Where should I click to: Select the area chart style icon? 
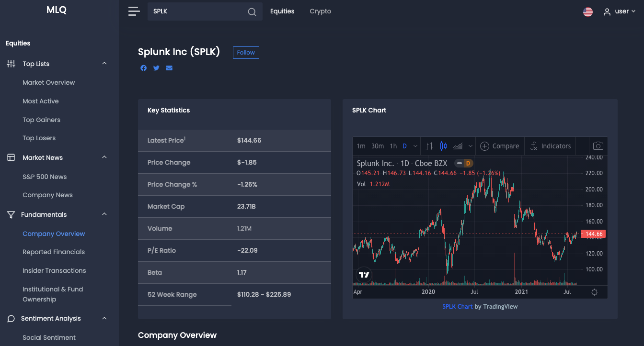(458, 146)
